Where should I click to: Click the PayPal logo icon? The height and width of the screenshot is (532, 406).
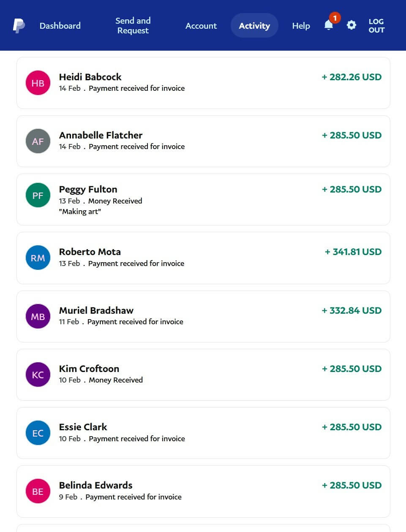(19, 26)
